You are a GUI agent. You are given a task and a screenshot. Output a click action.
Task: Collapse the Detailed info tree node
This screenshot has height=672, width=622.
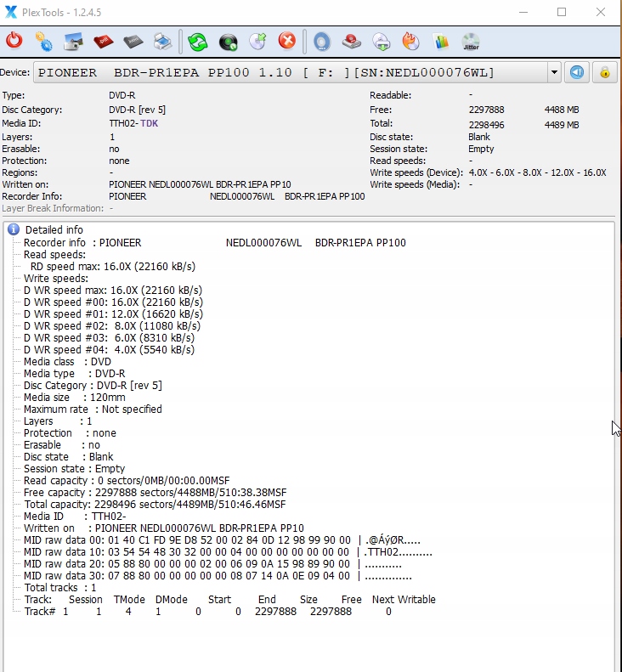(x=14, y=229)
